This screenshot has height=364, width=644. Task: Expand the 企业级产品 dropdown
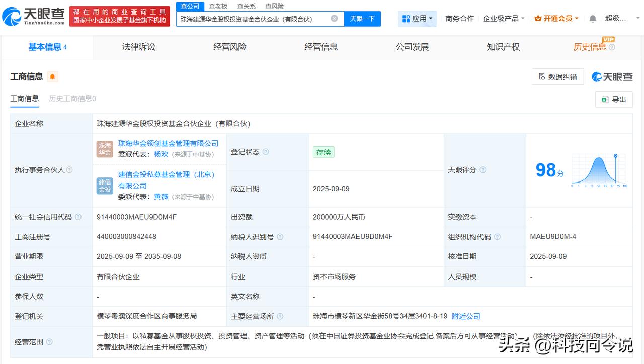504,19
